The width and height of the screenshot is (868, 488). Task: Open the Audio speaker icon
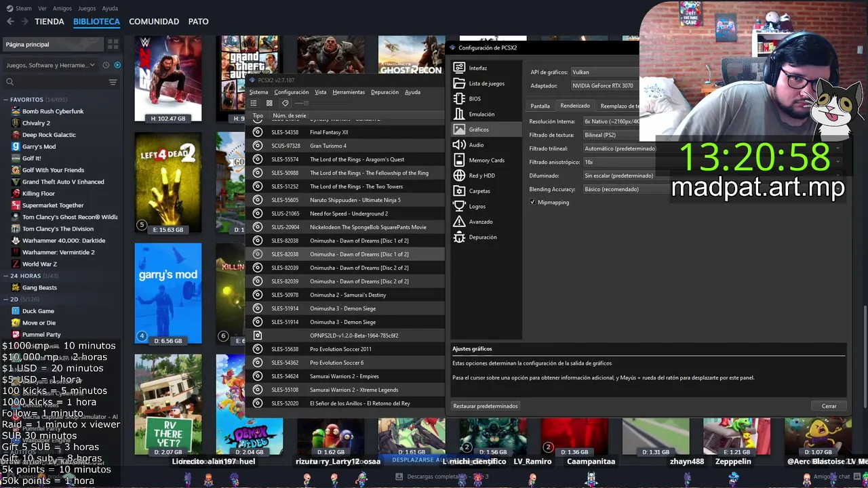(459, 145)
